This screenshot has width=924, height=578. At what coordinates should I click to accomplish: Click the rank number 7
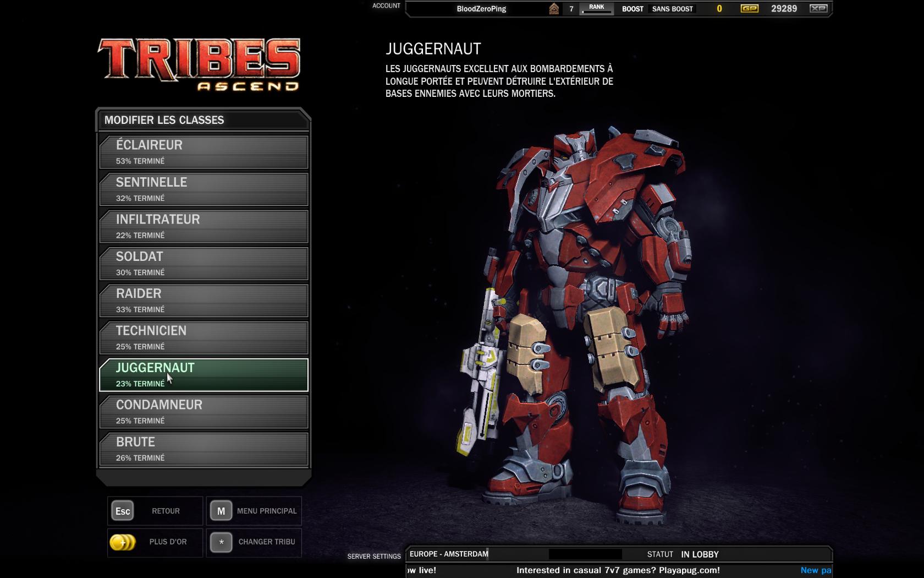point(571,9)
